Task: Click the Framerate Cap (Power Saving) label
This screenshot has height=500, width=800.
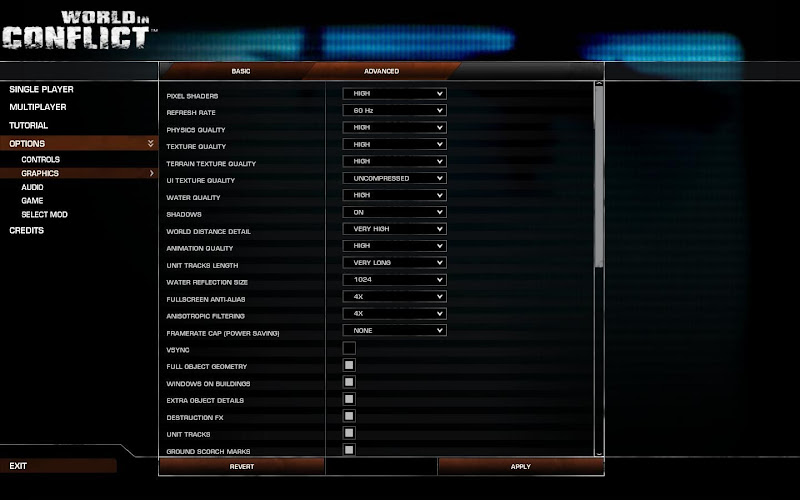Action: [223, 333]
